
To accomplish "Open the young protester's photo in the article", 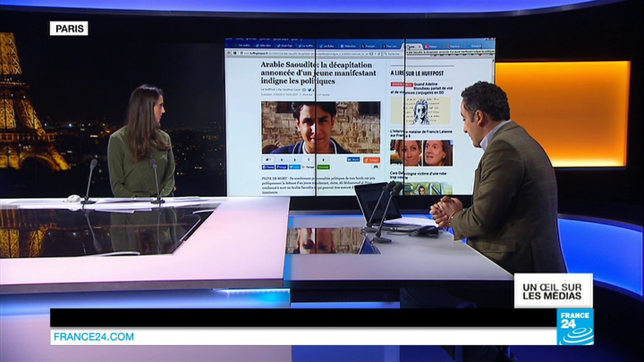I will 321,127.
